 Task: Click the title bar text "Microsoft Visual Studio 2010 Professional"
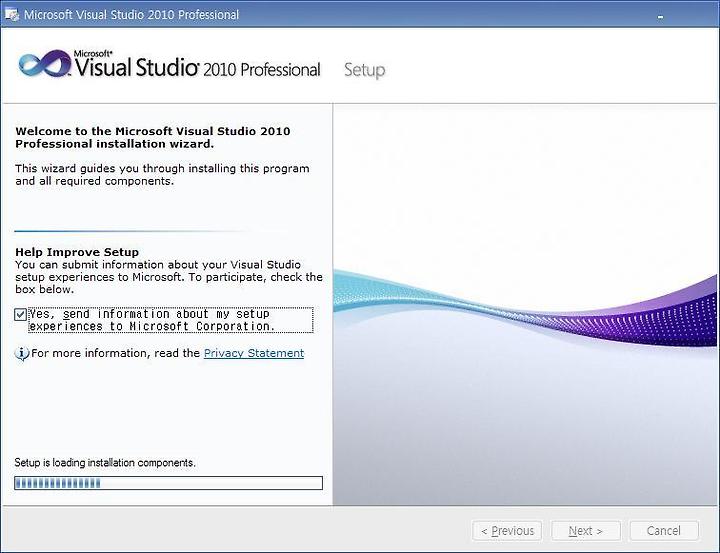131,15
